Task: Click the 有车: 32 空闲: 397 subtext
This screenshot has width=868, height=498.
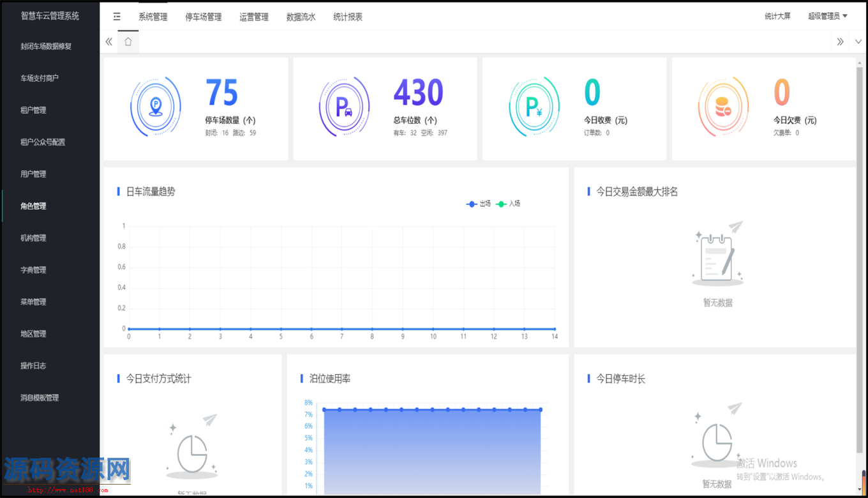Action: tap(421, 133)
